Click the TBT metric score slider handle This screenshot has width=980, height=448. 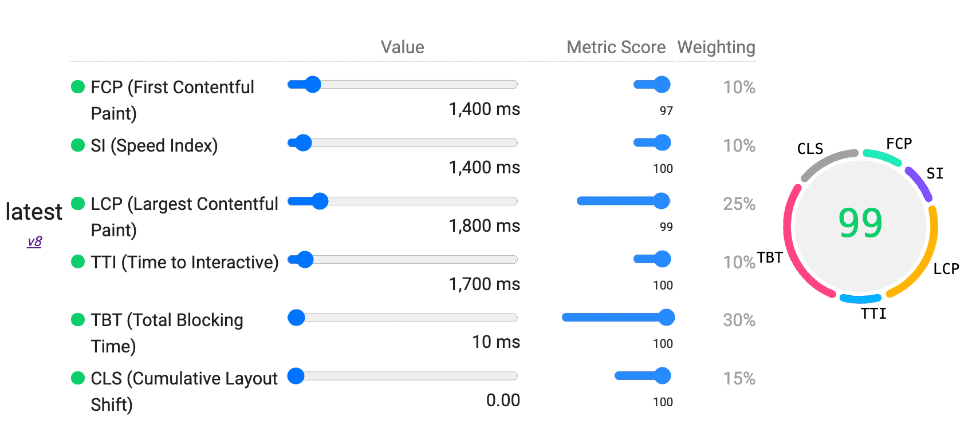(x=666, y=318)
